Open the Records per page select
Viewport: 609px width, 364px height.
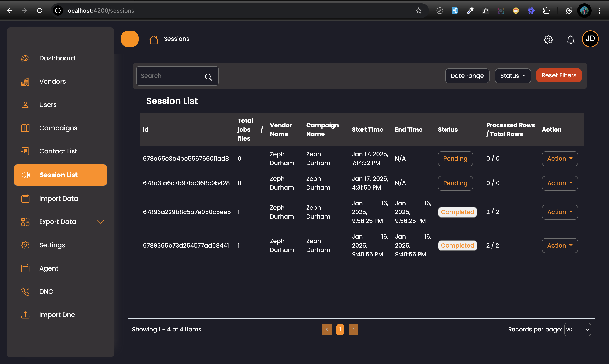577,330
